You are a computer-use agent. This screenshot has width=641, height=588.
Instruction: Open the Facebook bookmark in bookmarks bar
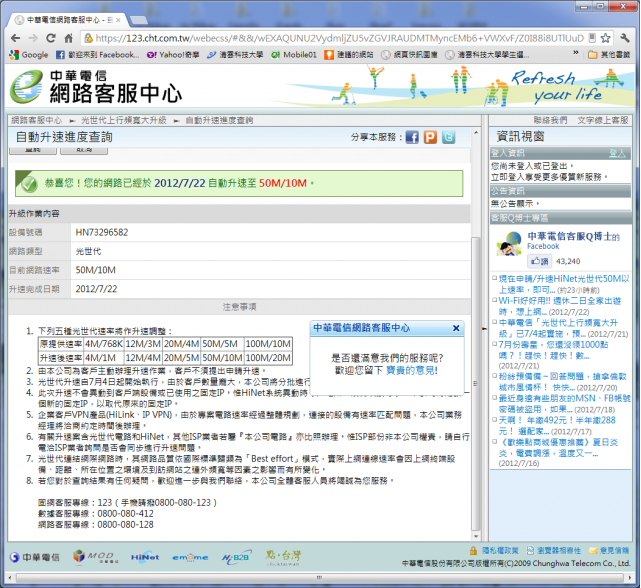(x=97, y=55)
